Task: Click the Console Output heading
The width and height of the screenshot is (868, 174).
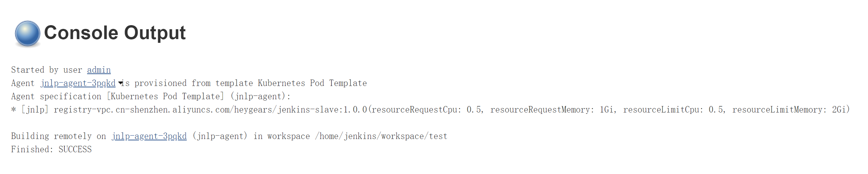Action: coord(115,33)
